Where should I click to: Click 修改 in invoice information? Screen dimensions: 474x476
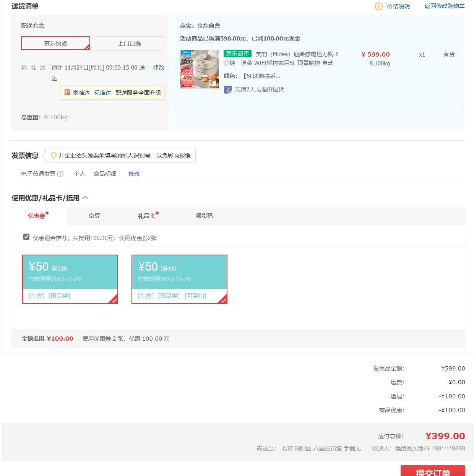134,174
